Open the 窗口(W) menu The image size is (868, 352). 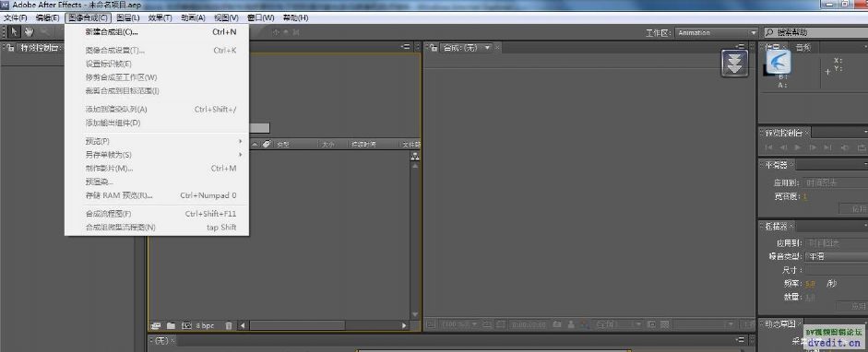click(261, 18)
